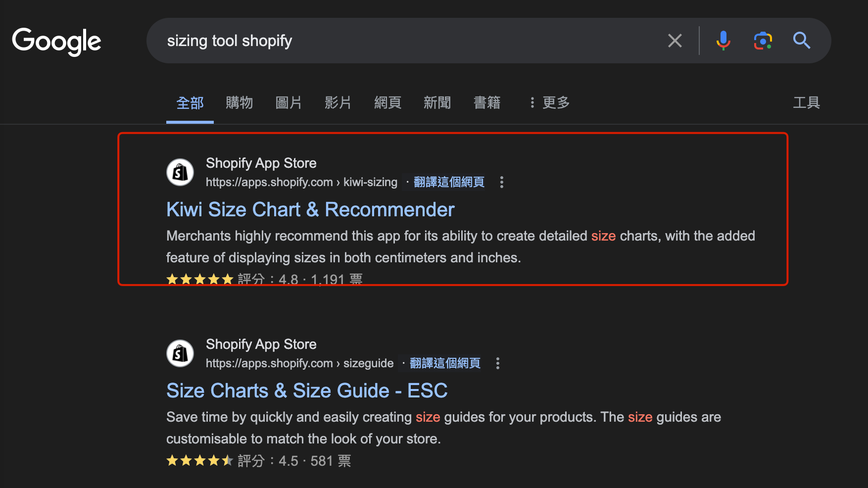The height and width of the screenshot is (488, 868).
Task: Click Shopify favicon of Kiwi Sizing result
Action: point(180,172)
